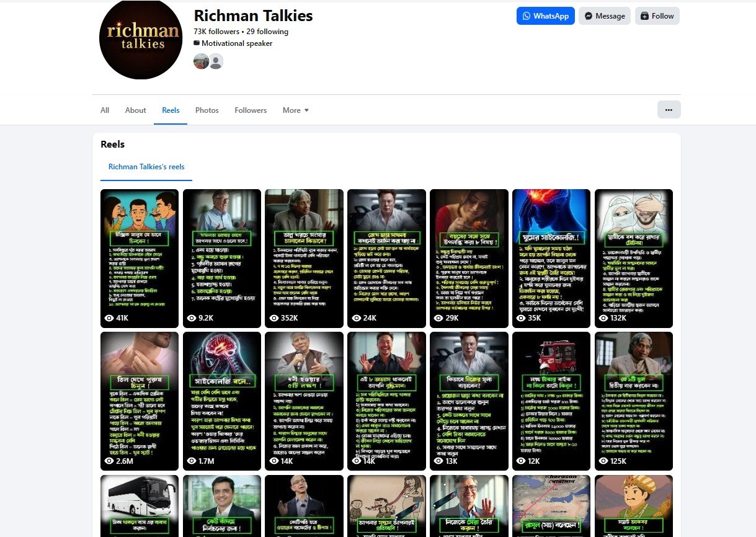Open the Followers tab
This screenshot has width=756, height=537.
point(251,110)
